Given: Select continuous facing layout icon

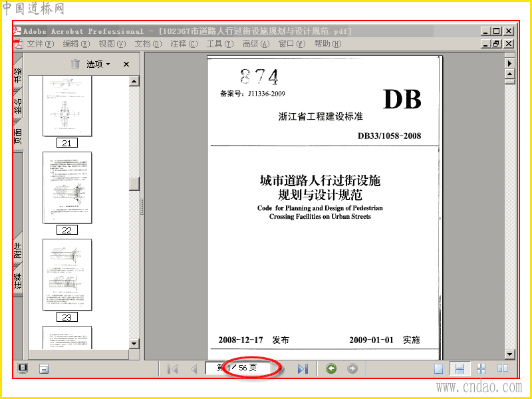Looking at the screenshot, I should pos(481,368).
